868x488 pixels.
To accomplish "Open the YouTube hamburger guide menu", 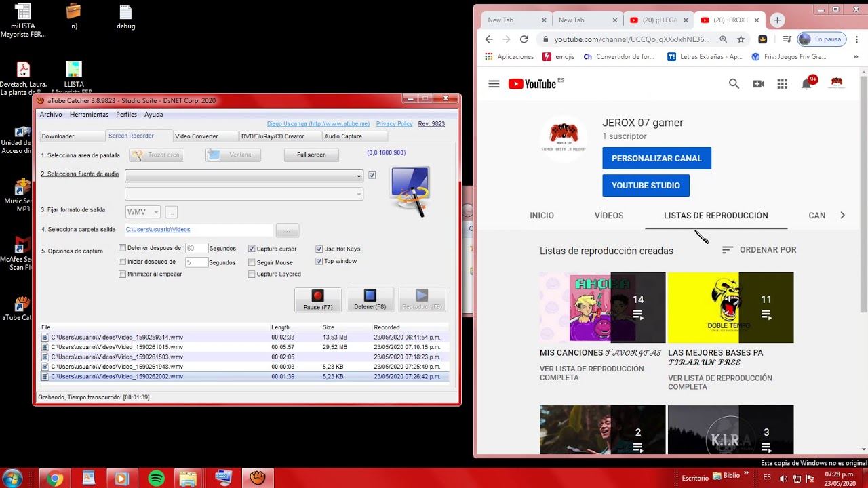I will pos(494,84).
